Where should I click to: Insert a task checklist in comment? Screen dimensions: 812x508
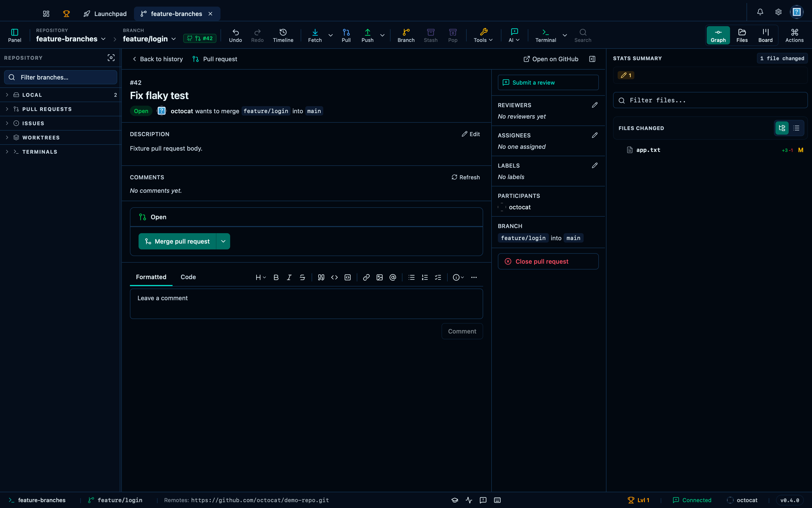[438, 277]
